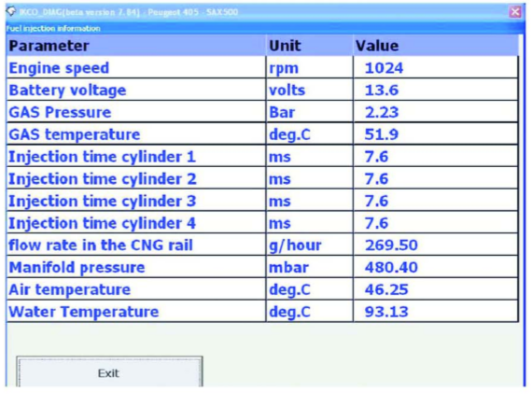Viewport: 532px width, 406px height.
Task: Click the Air temperature row
Action: (x=262, y=289)
